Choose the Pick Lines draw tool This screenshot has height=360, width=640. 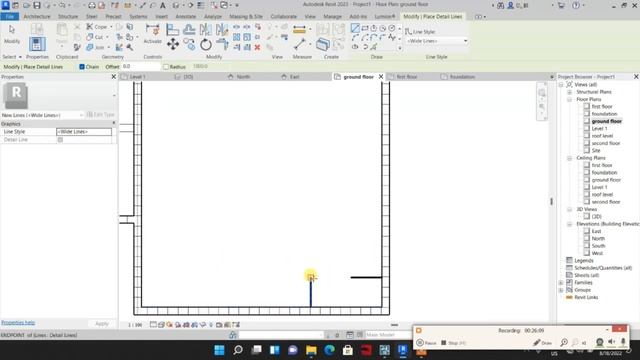point(374,47)
